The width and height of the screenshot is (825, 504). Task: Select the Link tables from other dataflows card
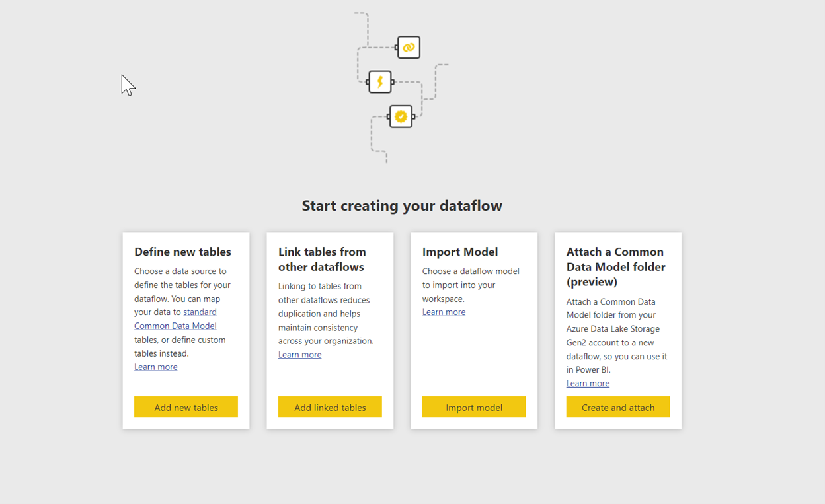[330, 330]
